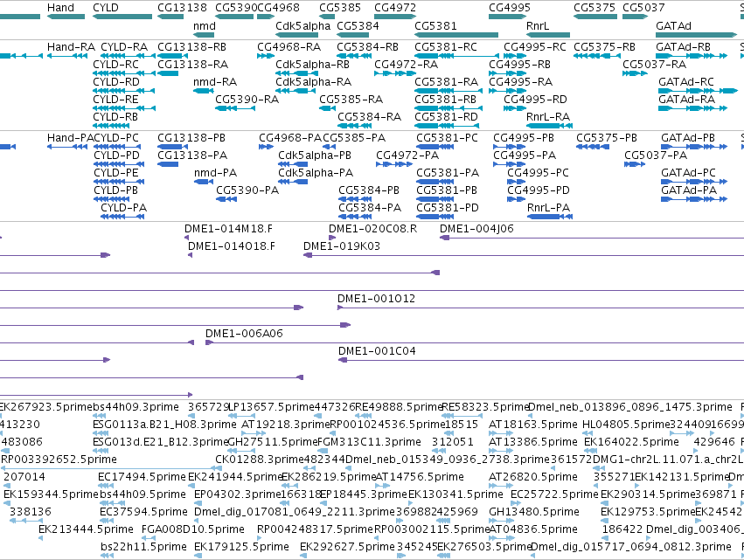Screen dimensions: 744x560
Task: Click the RnrL gene label
Action: [x=538, y=26]
